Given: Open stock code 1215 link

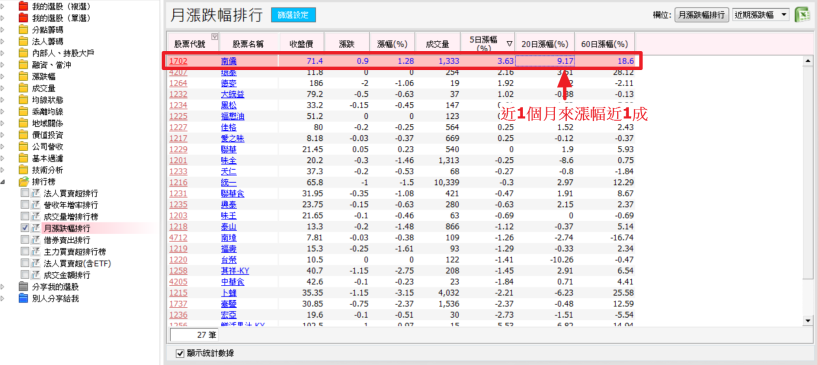Looking at the screenshot, I should pos(178,292).
